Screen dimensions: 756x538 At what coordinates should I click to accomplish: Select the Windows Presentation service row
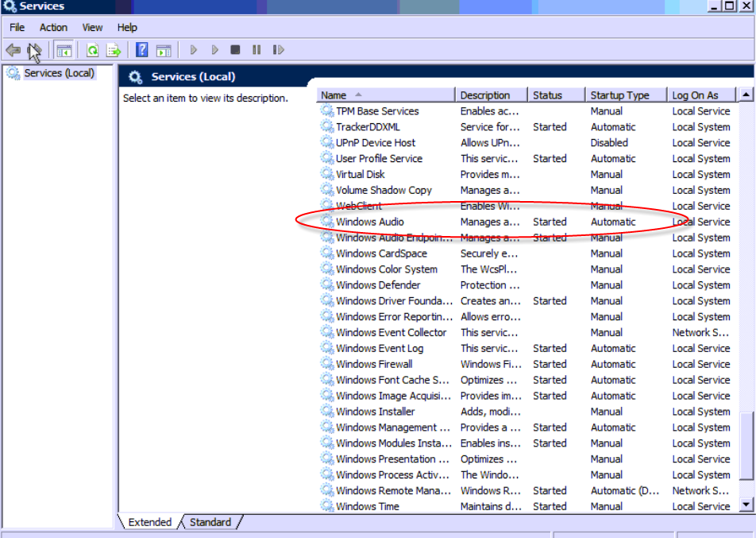tap(527, 459)
